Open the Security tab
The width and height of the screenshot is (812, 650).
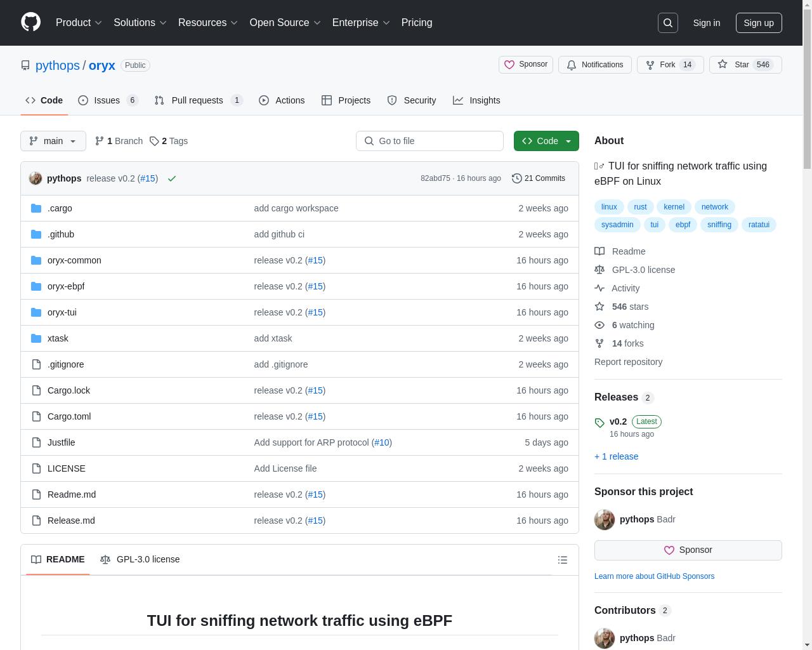(412, 100)
